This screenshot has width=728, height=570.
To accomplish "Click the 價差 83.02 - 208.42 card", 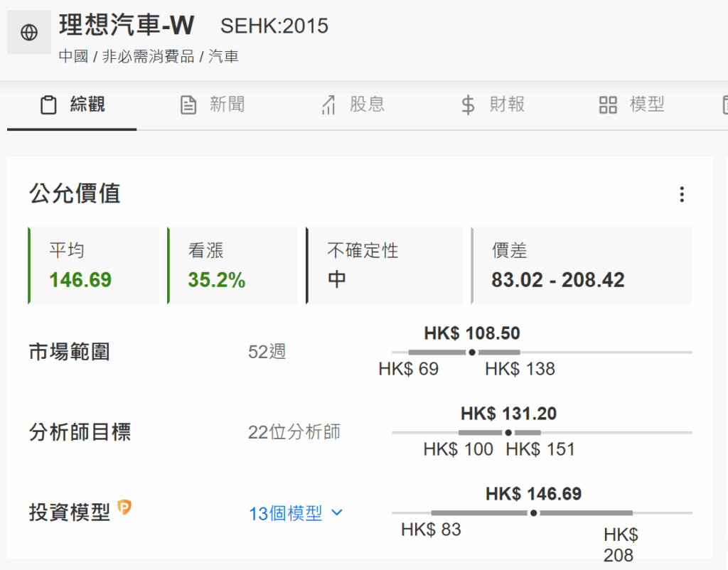I will (582, 266).
